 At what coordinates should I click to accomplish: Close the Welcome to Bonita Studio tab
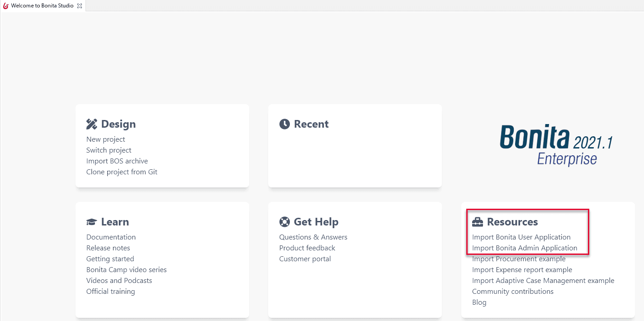point(80,6)
